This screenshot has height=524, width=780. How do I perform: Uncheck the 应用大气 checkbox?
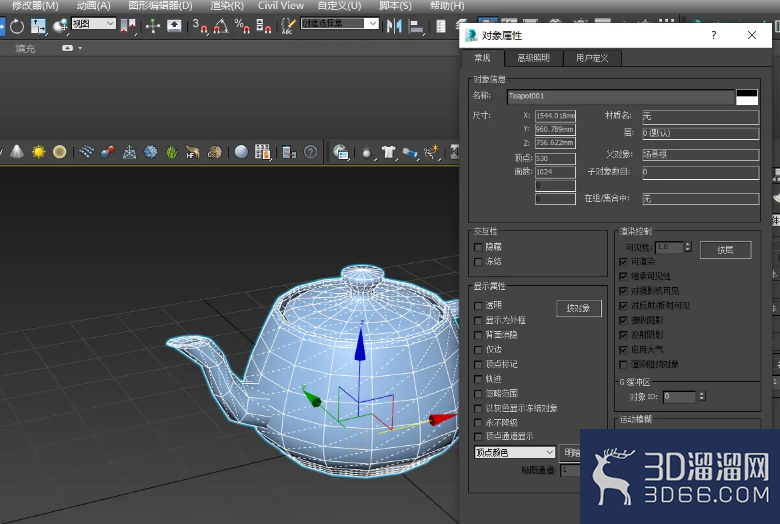[x=623, y=350]
